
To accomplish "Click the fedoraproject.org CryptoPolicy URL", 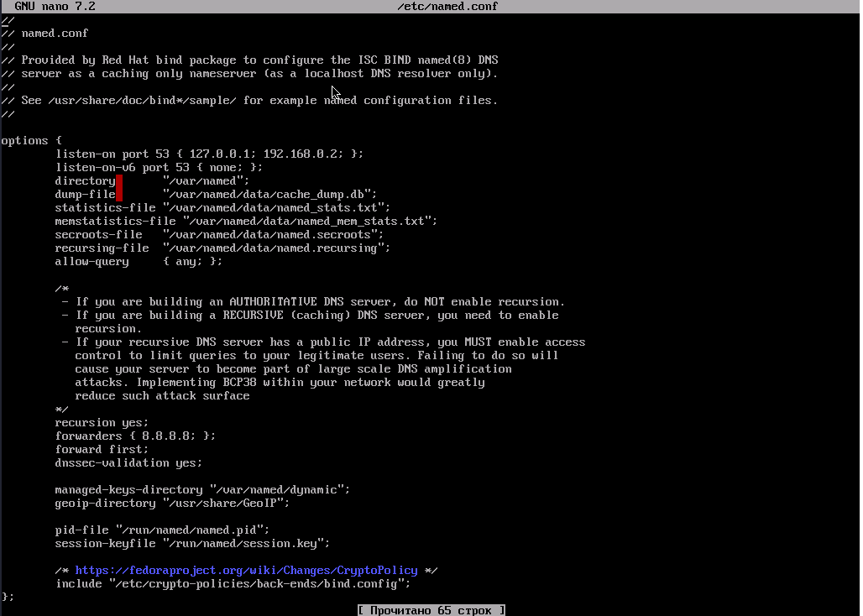I will coord(246,570).
